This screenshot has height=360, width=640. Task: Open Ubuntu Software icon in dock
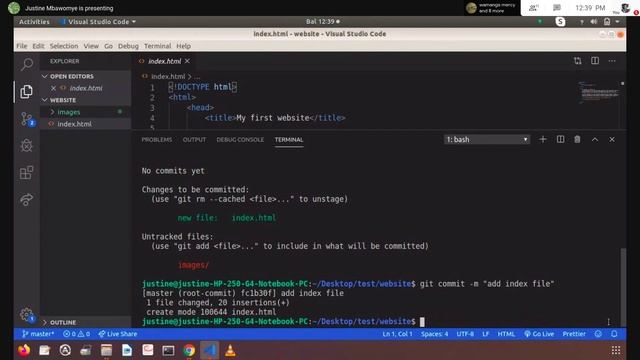(x=65, y=350)
